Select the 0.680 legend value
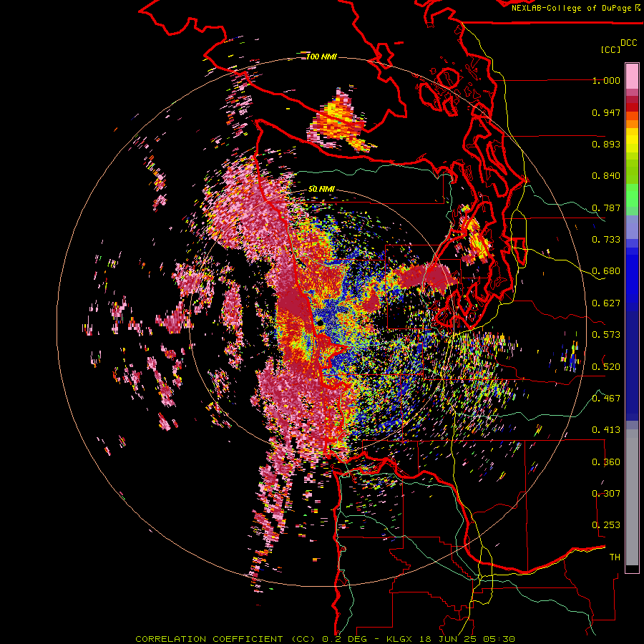Viewport: 644px width, 644px height. click(x=606, y=271)
